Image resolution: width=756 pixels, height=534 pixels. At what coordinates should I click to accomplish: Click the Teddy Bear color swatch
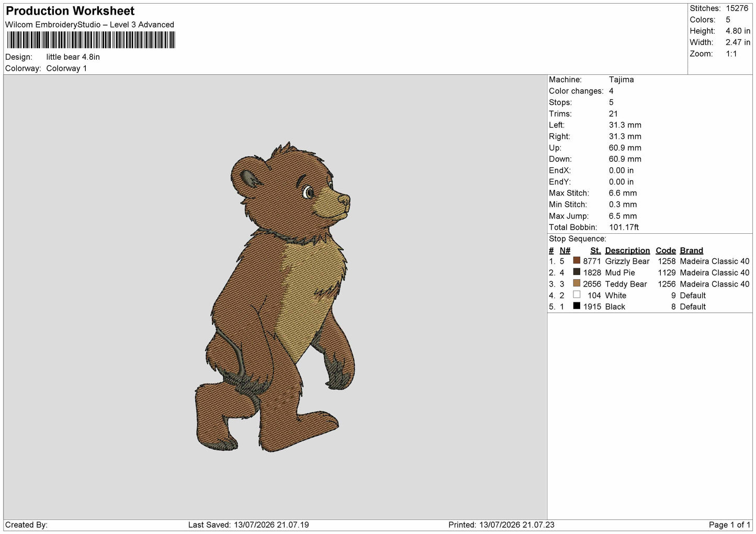tap(577, 283)
